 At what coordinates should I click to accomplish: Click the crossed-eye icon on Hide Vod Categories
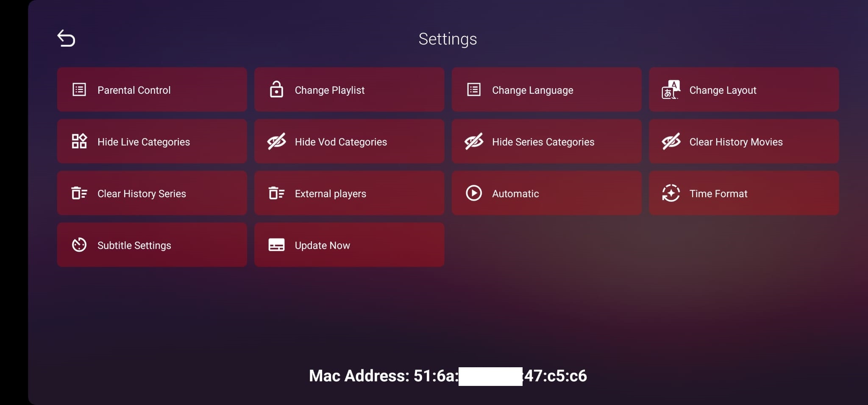(276, 141)
